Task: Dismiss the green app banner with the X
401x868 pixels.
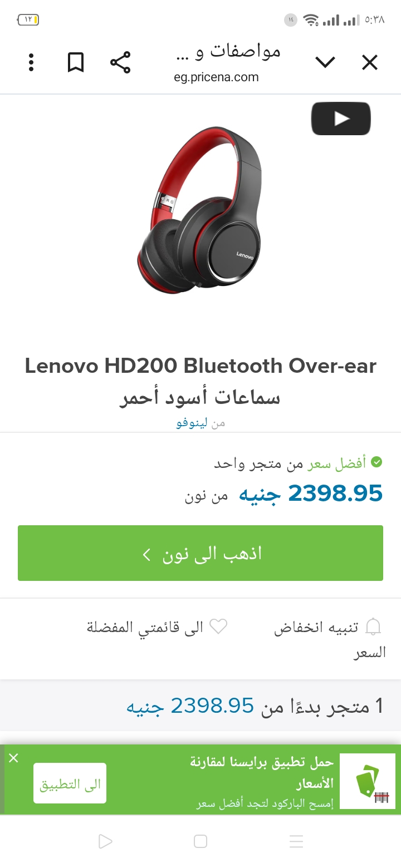Action: tap(14, 758)
